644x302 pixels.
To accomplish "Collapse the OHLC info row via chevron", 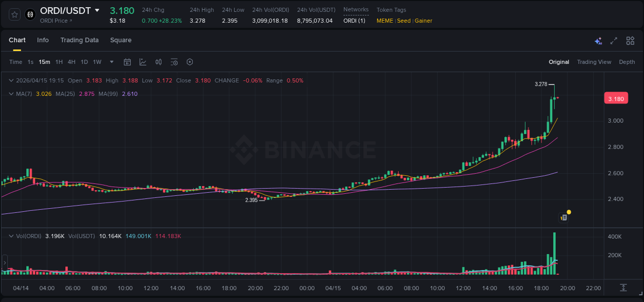I will [10, 80].
